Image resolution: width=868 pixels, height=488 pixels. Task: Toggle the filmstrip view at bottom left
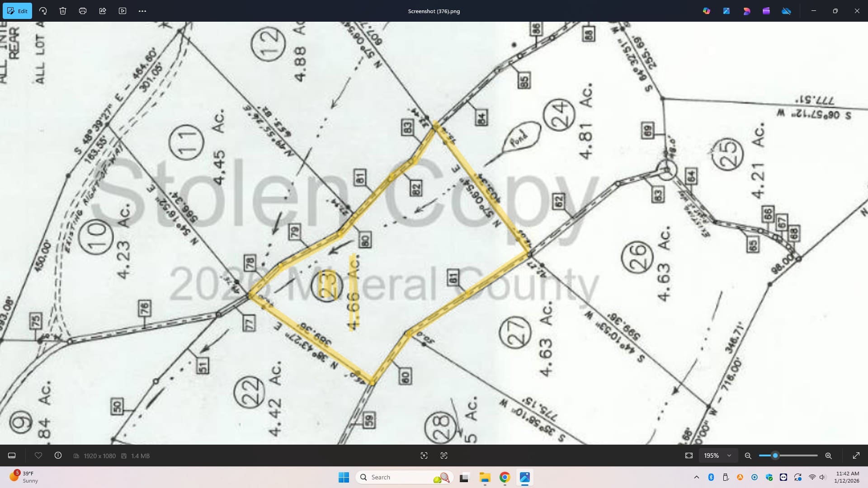(x=12, y=455)
